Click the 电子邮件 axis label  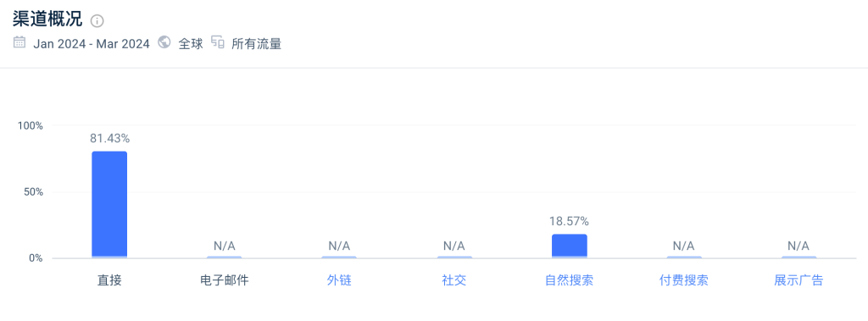tap(224, 280)
